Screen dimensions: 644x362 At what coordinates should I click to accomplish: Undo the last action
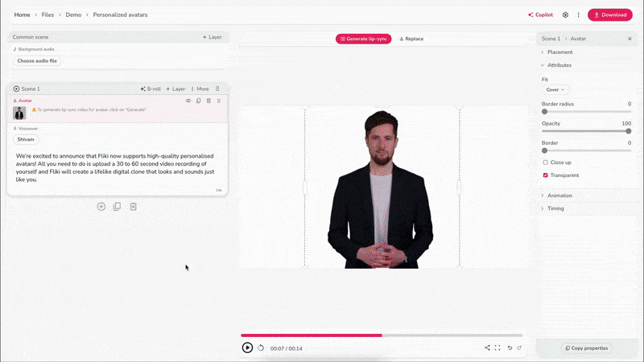(x=510, y=348)
